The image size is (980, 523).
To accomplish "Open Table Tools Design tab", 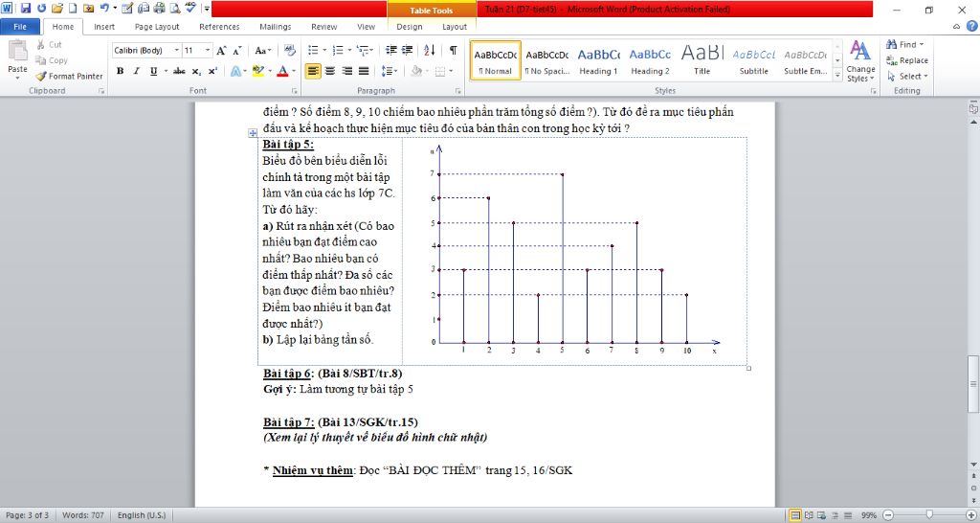I will [410, 27].
